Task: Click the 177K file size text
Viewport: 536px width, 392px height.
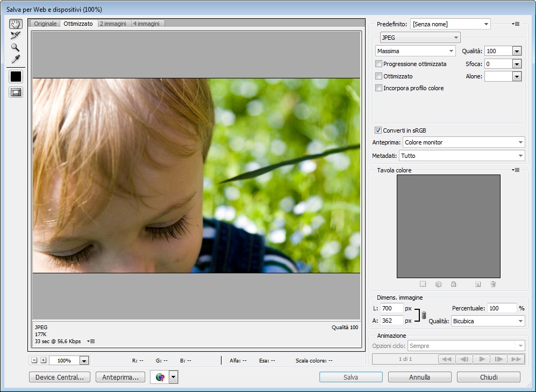Action: click(x=41, y=335)
